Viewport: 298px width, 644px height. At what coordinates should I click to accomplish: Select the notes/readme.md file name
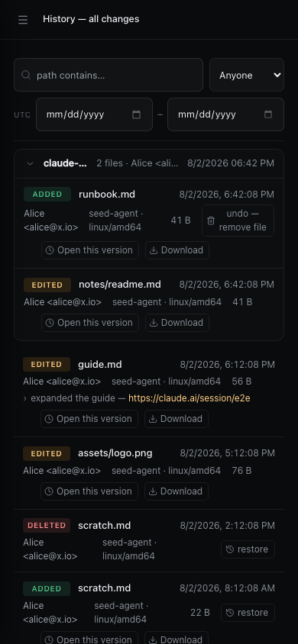click(120, 284)
